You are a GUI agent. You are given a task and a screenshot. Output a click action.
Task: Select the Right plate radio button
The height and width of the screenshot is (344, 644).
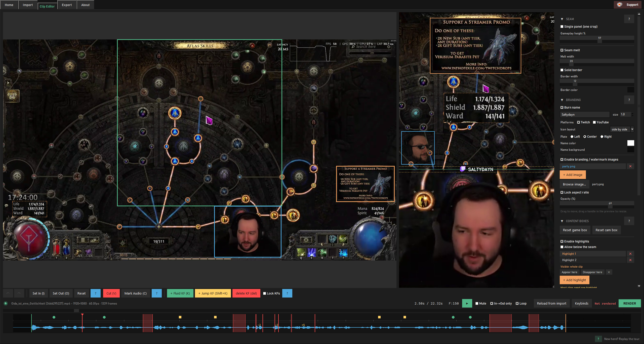[x=602, y=137]
